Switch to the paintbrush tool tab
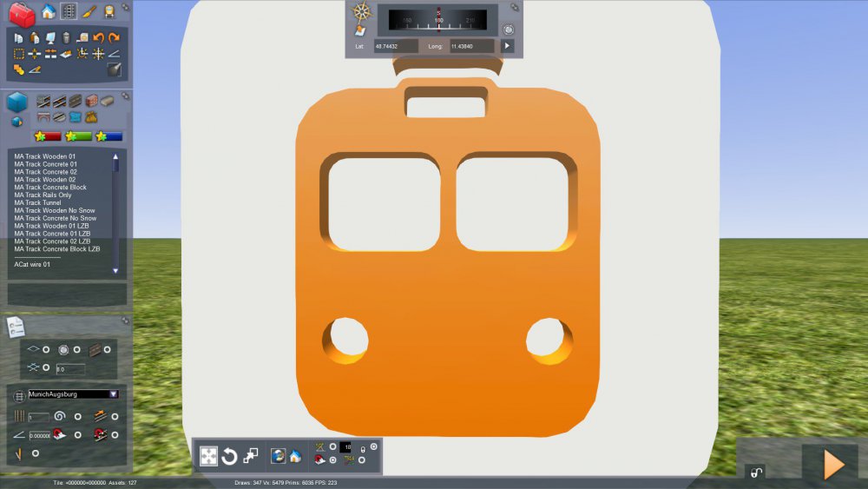Screen dimensions: 868x489 [89, 12]
